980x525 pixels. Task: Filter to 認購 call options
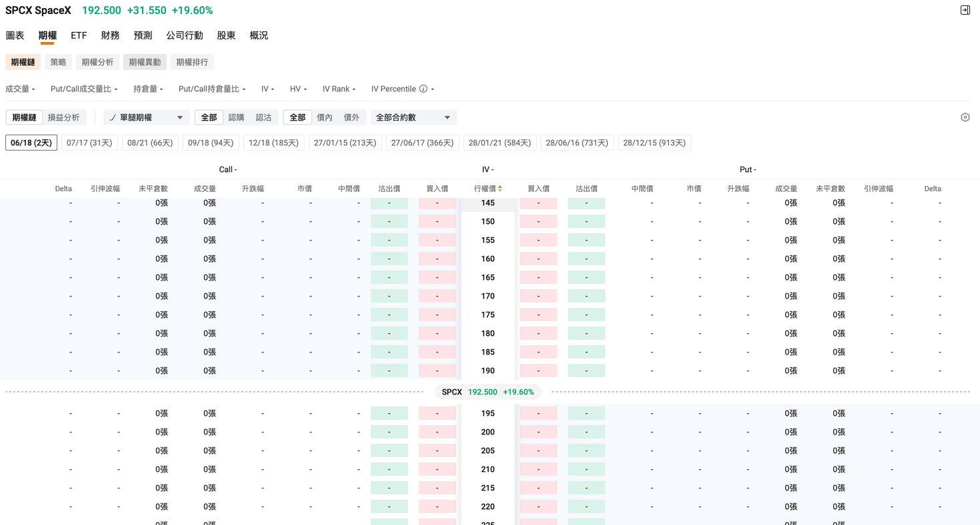[236, 117]
